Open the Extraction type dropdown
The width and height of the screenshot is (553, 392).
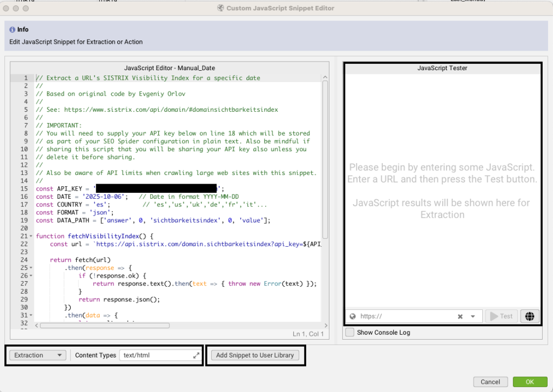(38, 355)
